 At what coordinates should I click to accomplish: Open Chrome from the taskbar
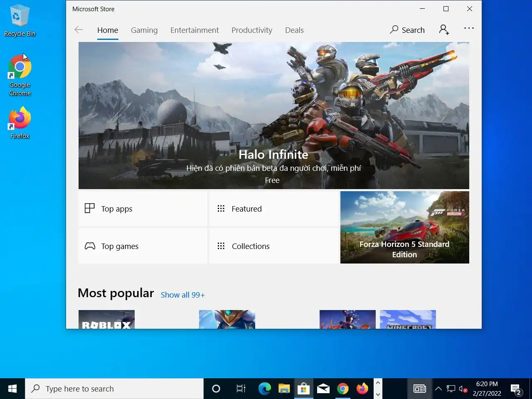point(342,389)
